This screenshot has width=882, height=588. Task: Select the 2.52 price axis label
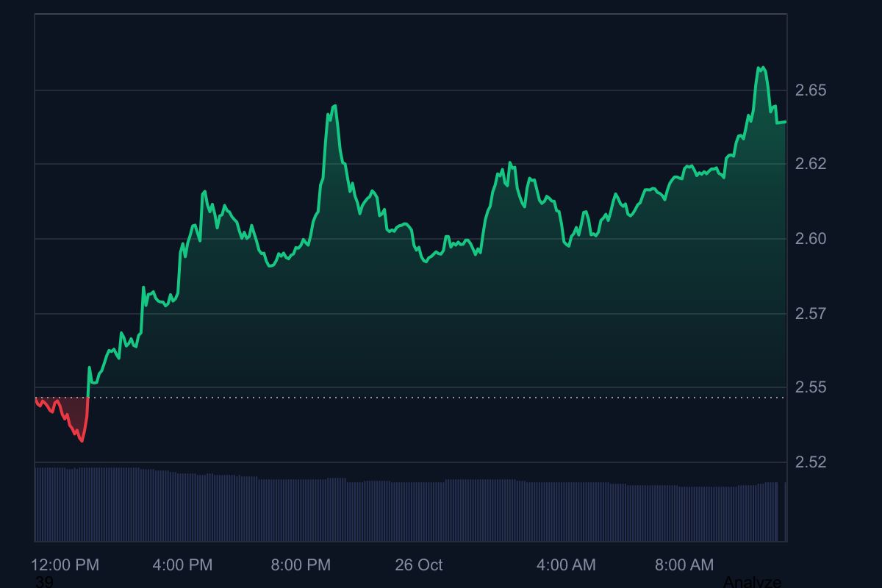[x=811, y=462]
